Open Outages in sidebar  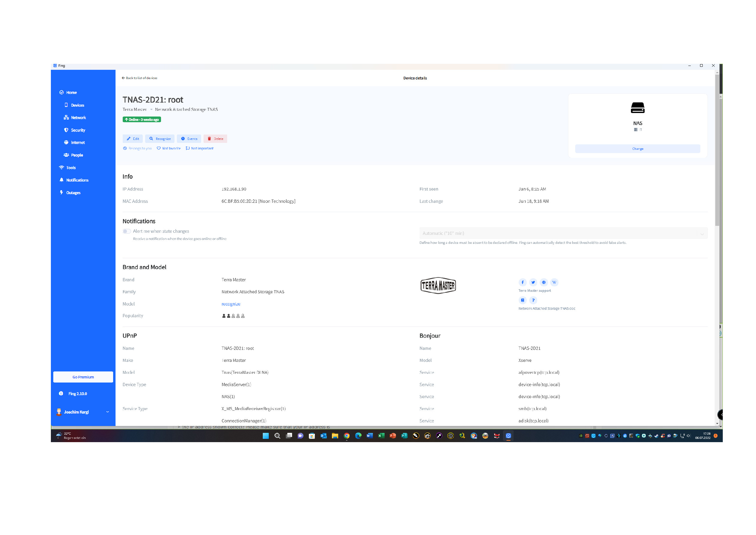click(70, 193)
